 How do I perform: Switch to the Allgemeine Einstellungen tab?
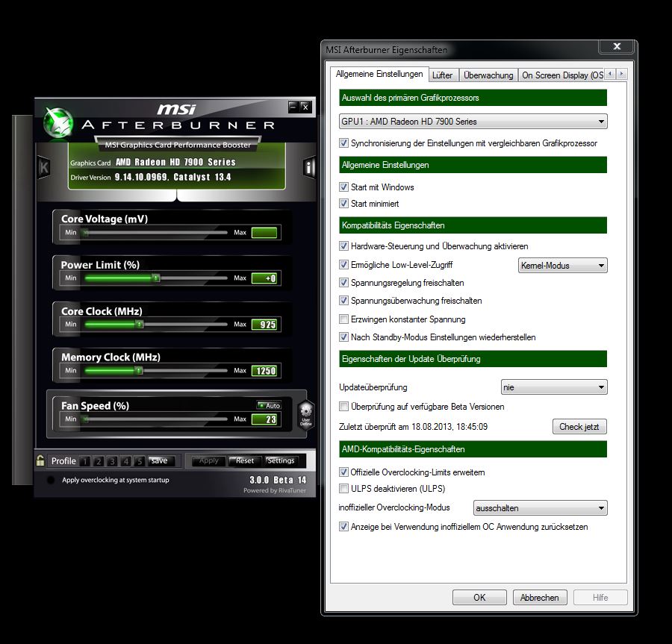coord(379,74)
